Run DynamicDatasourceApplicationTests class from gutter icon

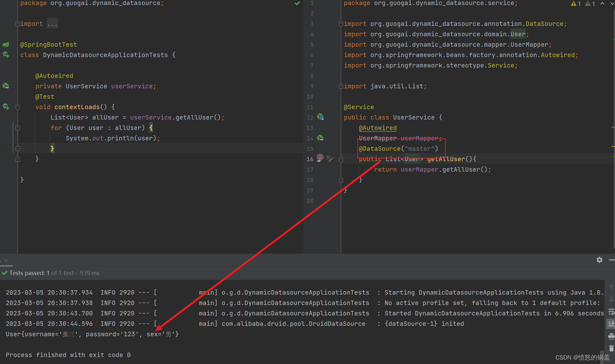click(x=6, y=55)
